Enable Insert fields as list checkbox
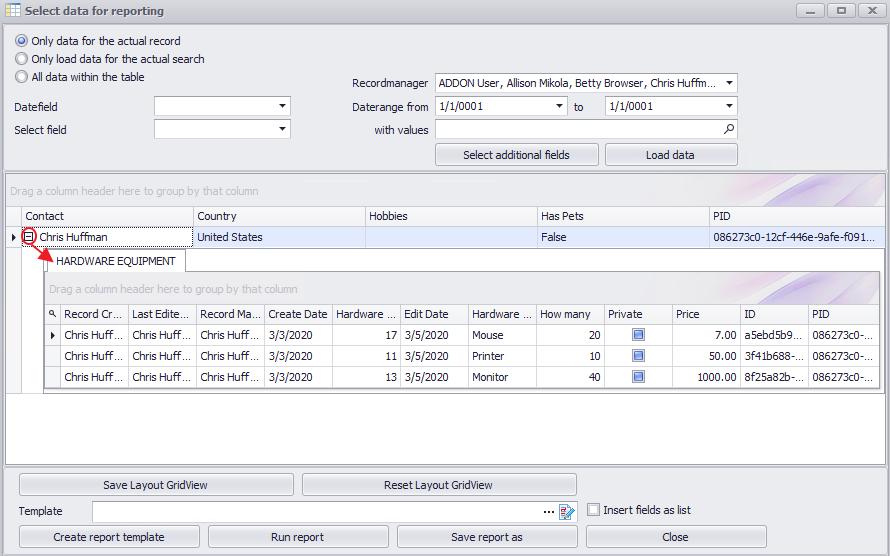Screen dimensions: 890x556 coord(594,510)
